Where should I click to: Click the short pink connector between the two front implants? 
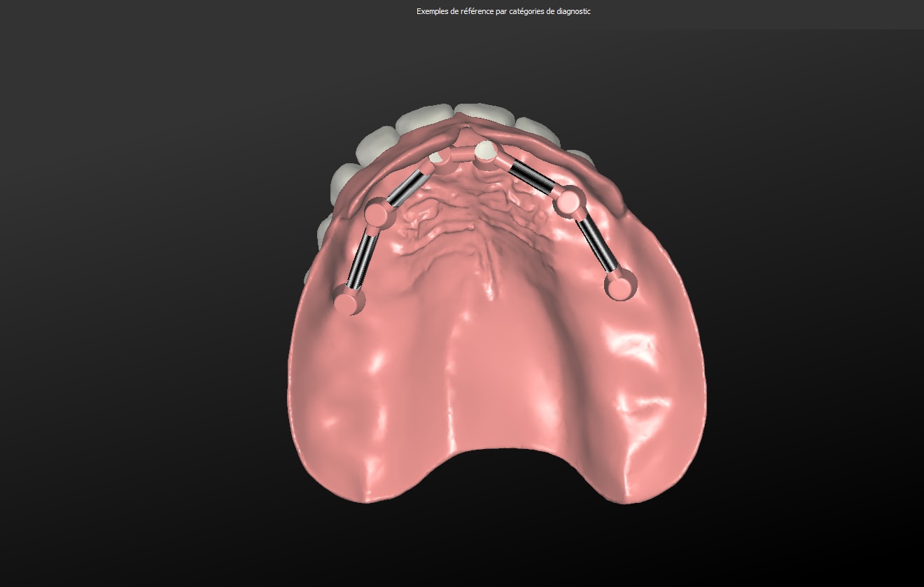click(463, 156)
